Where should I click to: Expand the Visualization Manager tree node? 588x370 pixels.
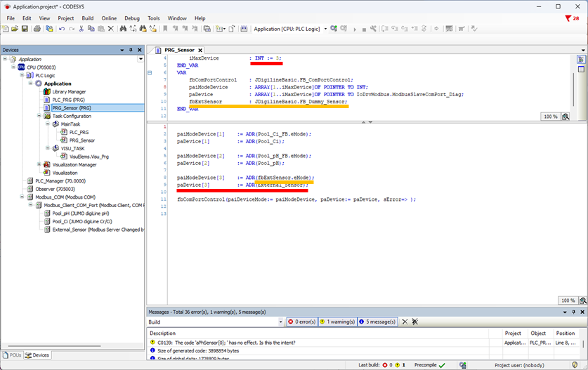[x=39, y=164]
